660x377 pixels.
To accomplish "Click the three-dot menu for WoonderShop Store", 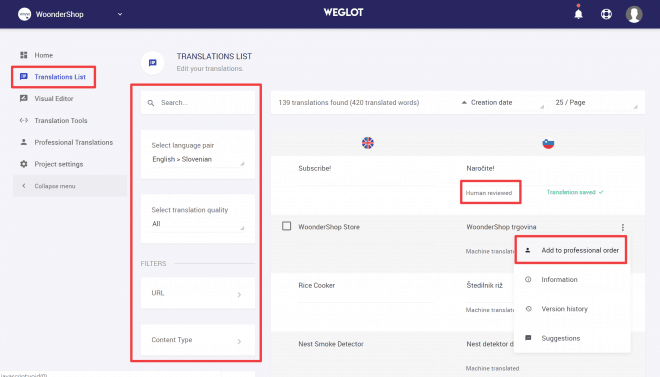I will pyautogui.click(x=623, y=227).
